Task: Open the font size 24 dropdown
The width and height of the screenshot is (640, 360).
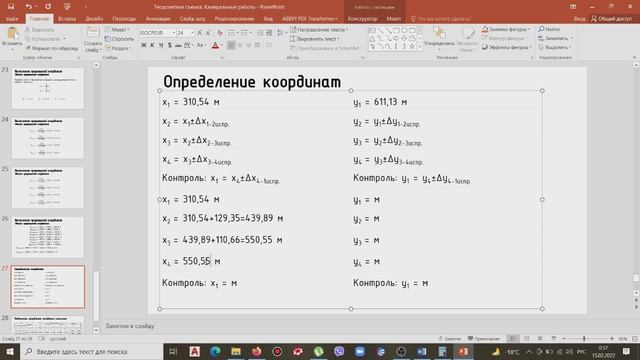Action: (x=192, y=33)
